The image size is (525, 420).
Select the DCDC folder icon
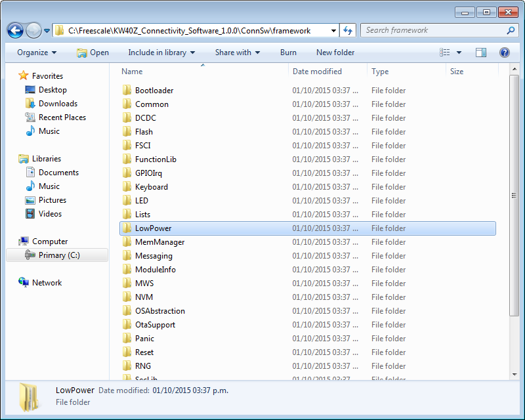tap(127, 117)
